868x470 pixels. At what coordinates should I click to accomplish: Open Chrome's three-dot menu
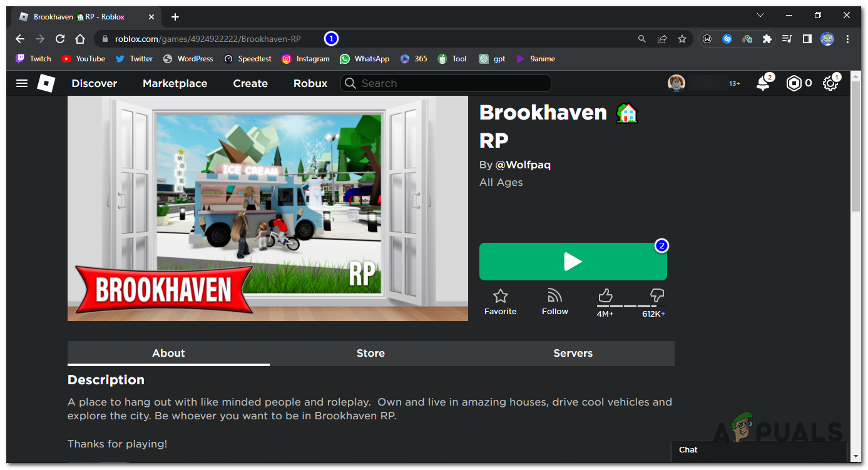click(x=848, y=38)
